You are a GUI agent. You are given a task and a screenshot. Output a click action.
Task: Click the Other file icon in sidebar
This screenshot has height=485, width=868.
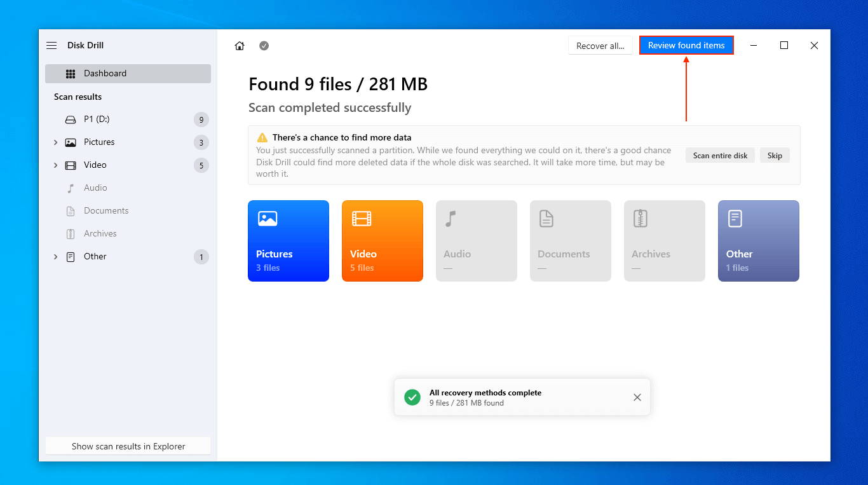click(x=71, y=257)
